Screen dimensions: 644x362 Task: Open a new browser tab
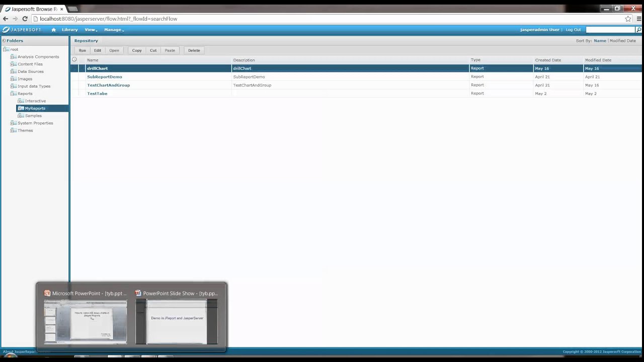72,9
